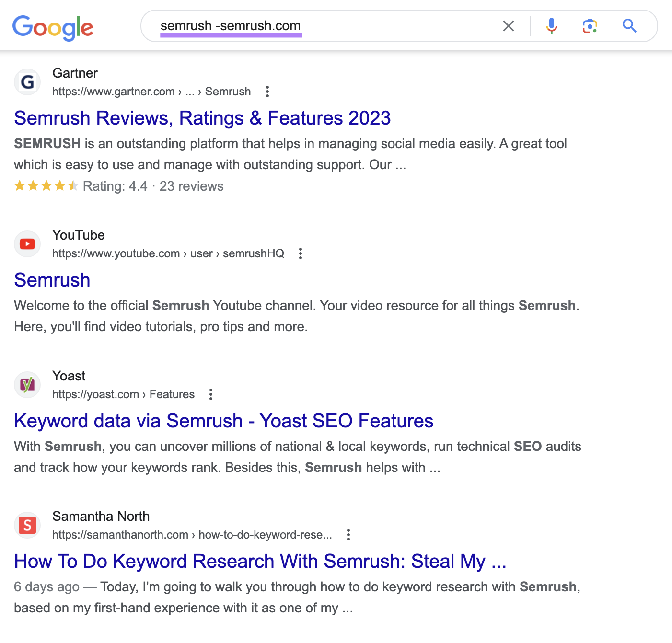672x643 pixels.
Task: Click the Yoast site name
Action: pos(69,376)
